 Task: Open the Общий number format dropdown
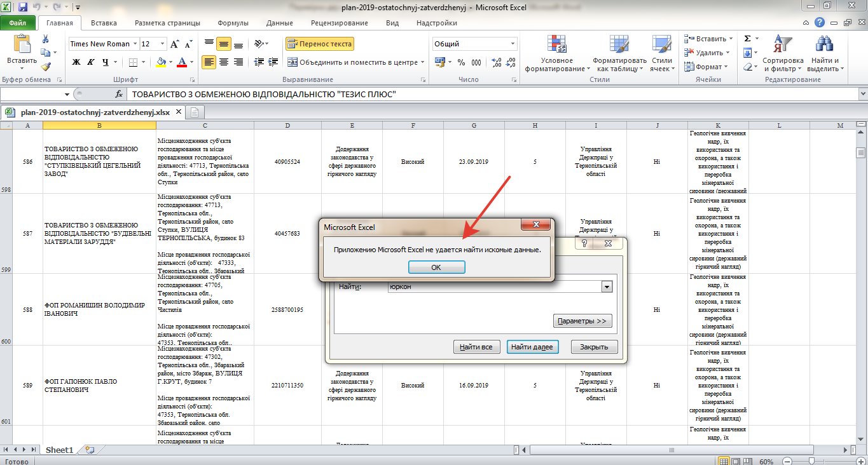tap(513, 44)
